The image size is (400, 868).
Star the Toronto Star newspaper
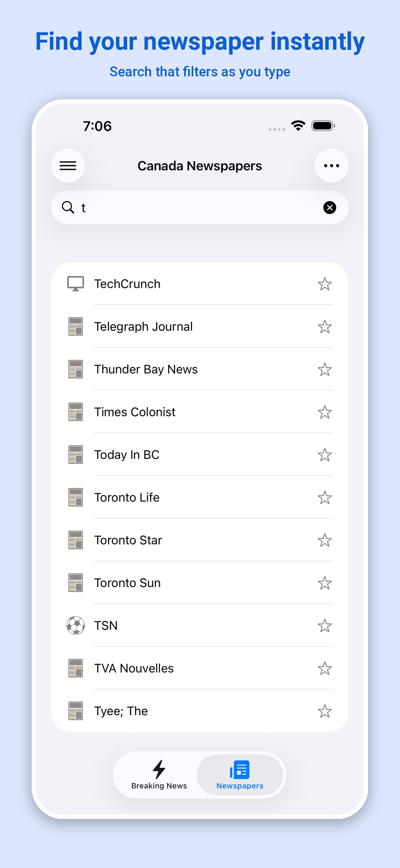325,540
